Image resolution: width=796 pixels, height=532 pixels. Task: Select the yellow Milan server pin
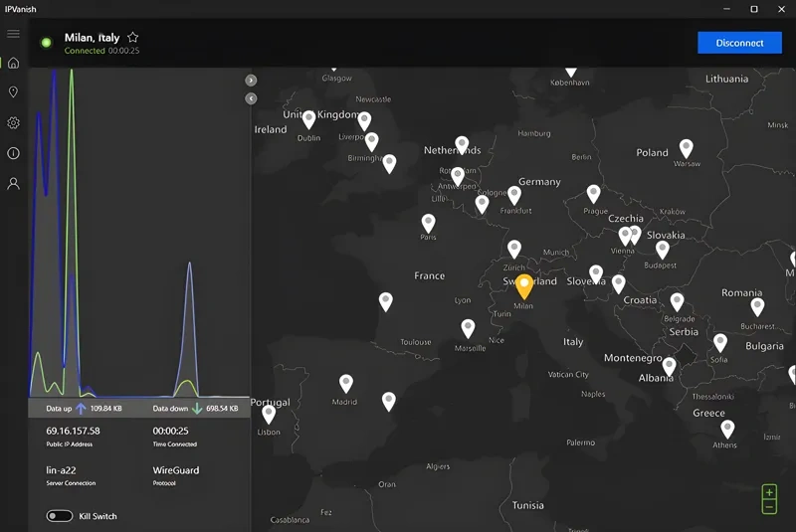tap(524, 286)
